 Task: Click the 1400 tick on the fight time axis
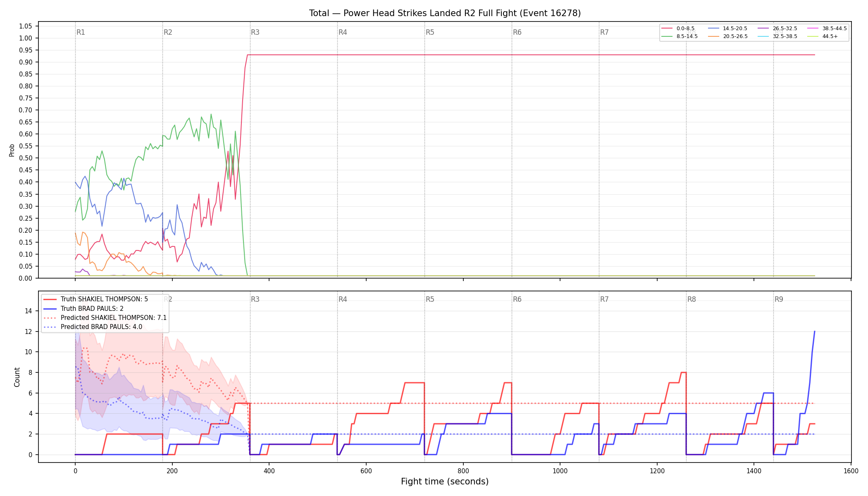pos(754,471)
